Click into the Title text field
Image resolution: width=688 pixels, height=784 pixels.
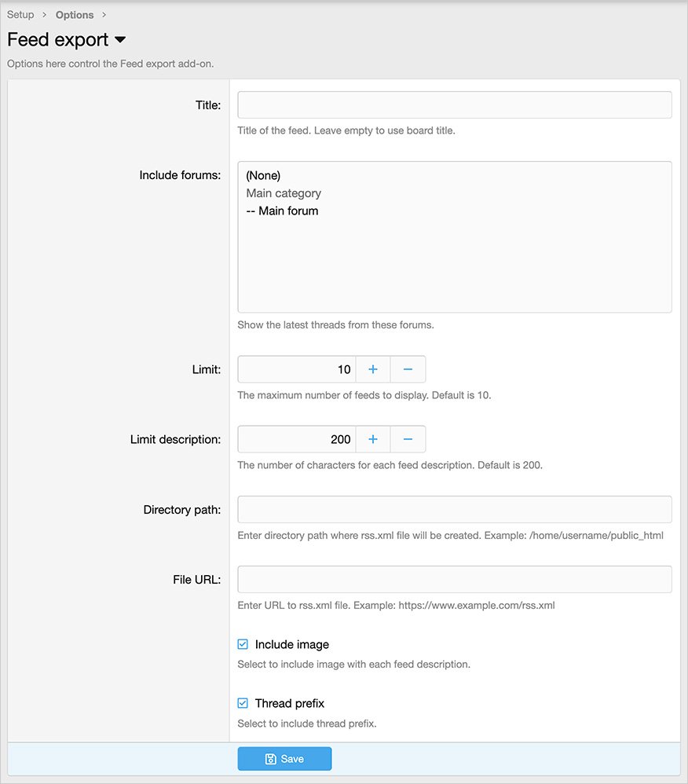454,105
